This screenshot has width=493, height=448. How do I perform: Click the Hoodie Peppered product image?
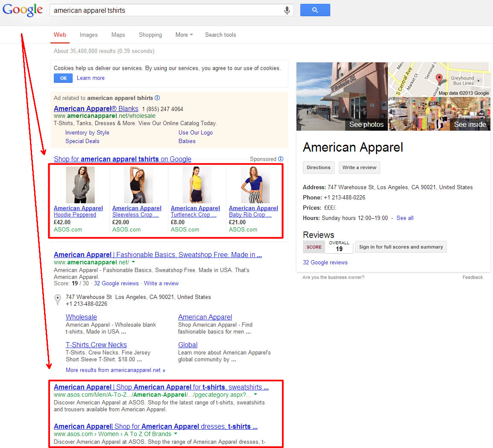pos(80,185)
